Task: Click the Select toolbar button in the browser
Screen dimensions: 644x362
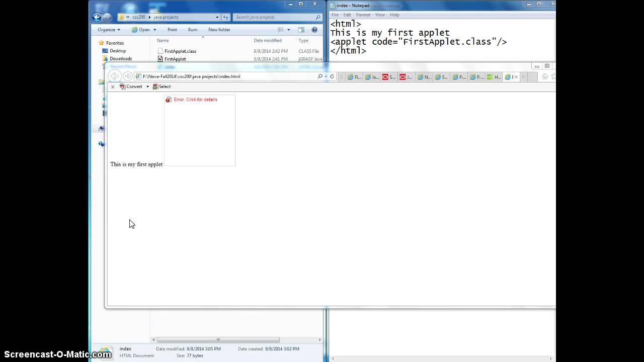Action: [x=162, y=86]
